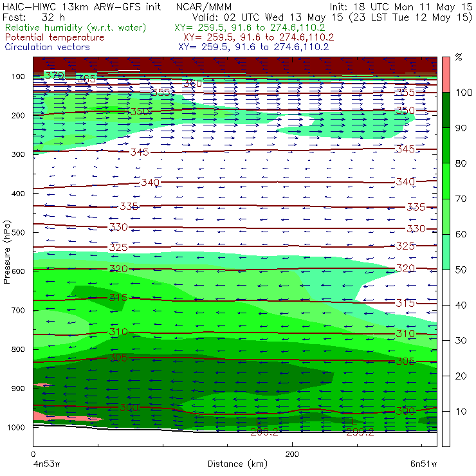Click the '6n51w' end location label
This screenshot has height=476, width=476.
pos(423,464)
